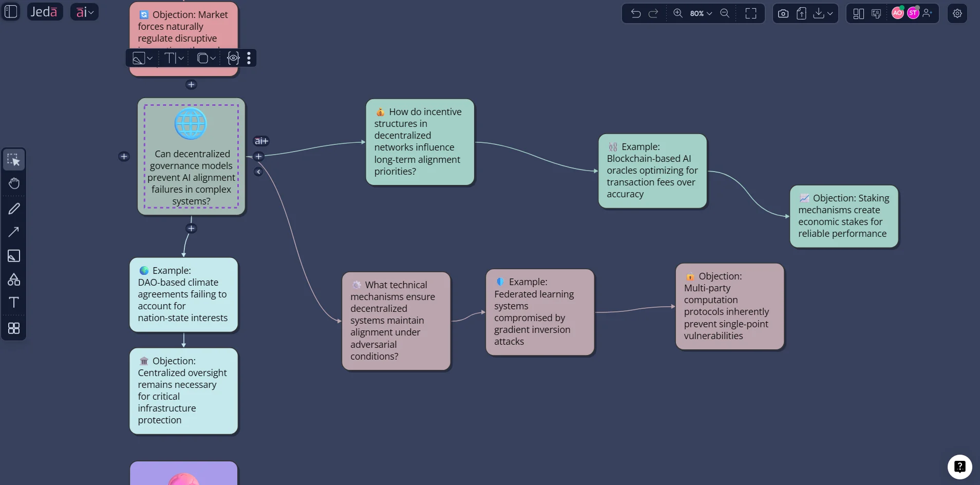This screenshot has height=485, width=980.
Task: Open the 80% zoom level dropdown
Action: coord(701,14)
